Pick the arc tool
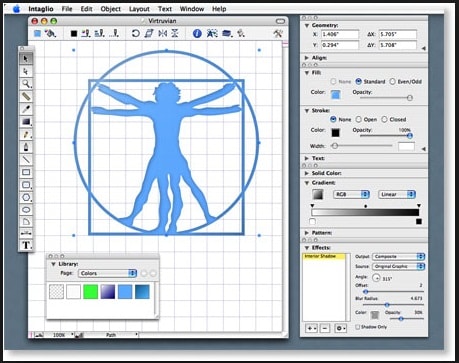Image resolution: width=459 pixels, height=363 pixels. click(26, 222)
